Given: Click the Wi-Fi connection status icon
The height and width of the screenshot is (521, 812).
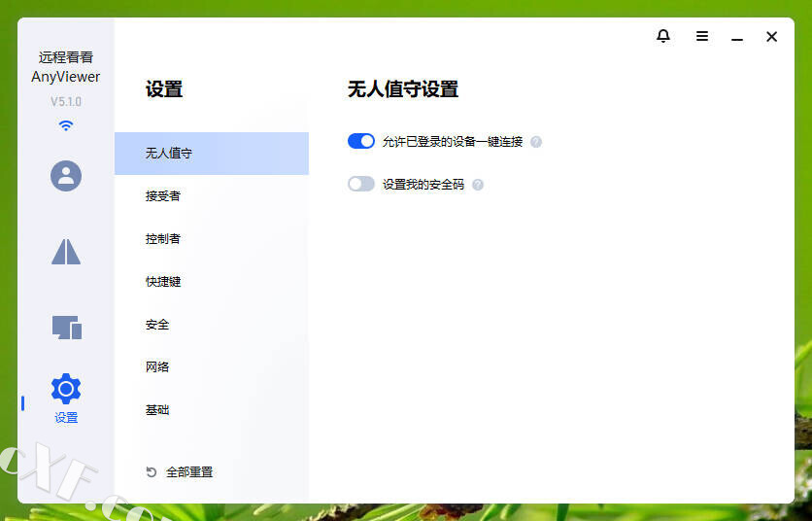Looking at the screenshot, I should (x=66, y=125).
